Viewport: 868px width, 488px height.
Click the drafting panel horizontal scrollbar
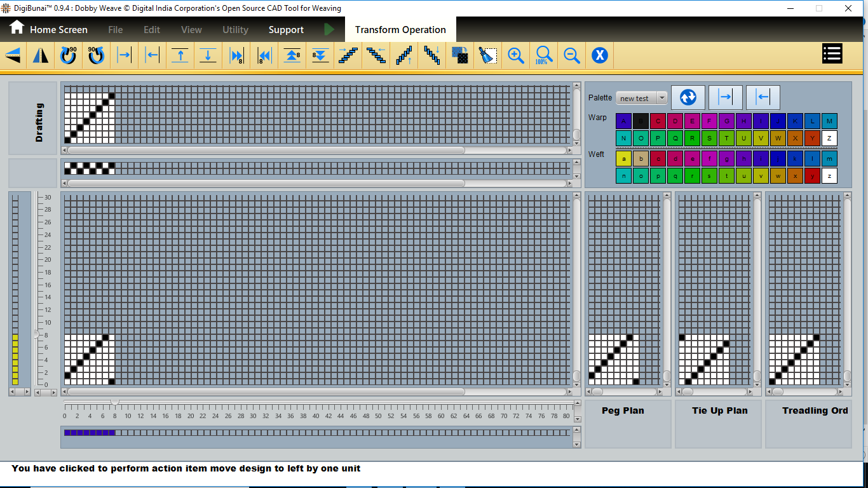coord(266,151)
